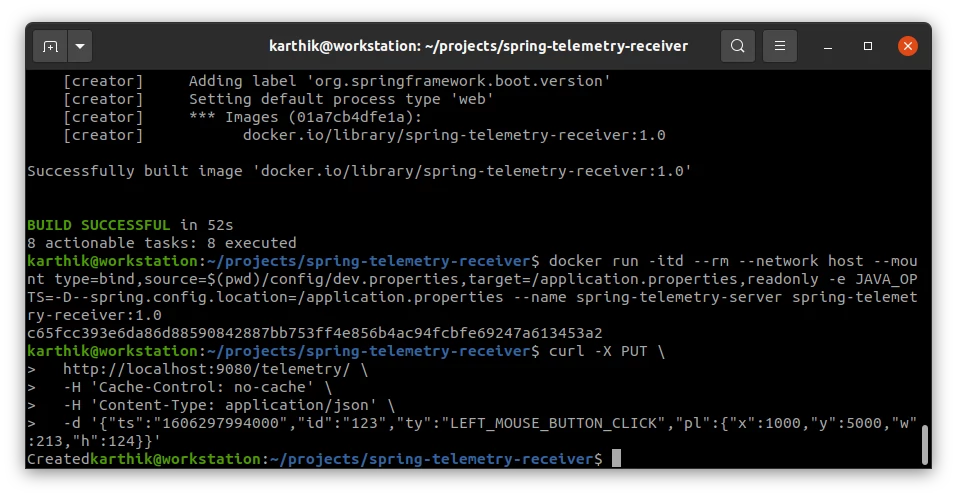Viewport: 957px width, 497px height.
Task: Open the hamburger menu
Action: click(x=779, y=46)
